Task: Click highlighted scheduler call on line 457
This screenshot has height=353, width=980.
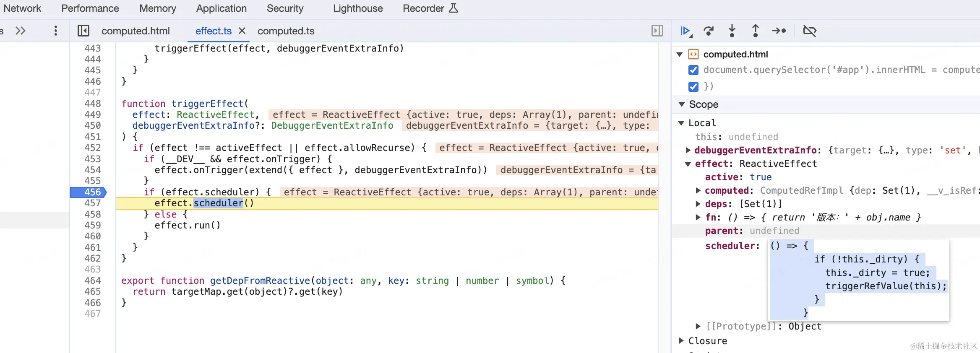Action: pyautogui.click(x=219, y=203)
